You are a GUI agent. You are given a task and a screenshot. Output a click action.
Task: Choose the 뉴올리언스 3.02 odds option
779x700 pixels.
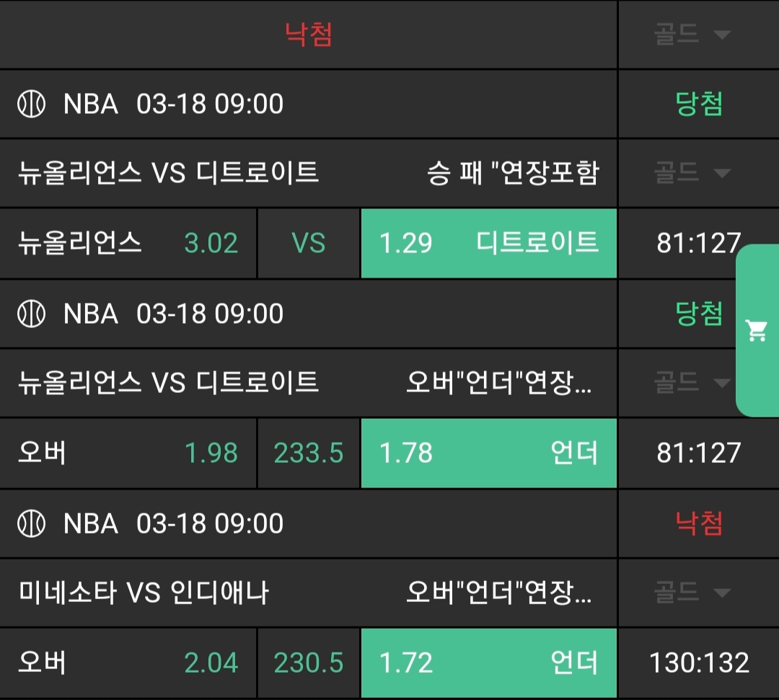(128, 244)
